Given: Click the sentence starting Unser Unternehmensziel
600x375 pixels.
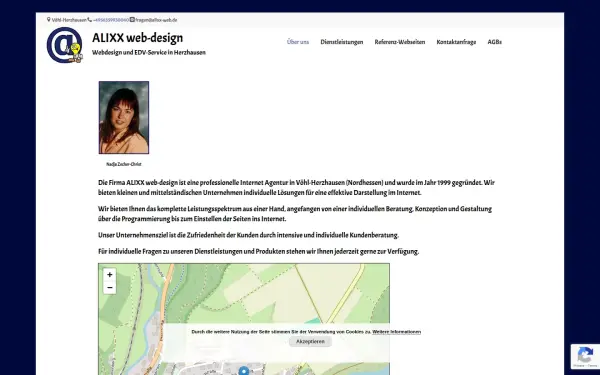Looking at the screenshot, I should (x=248, y=235).
